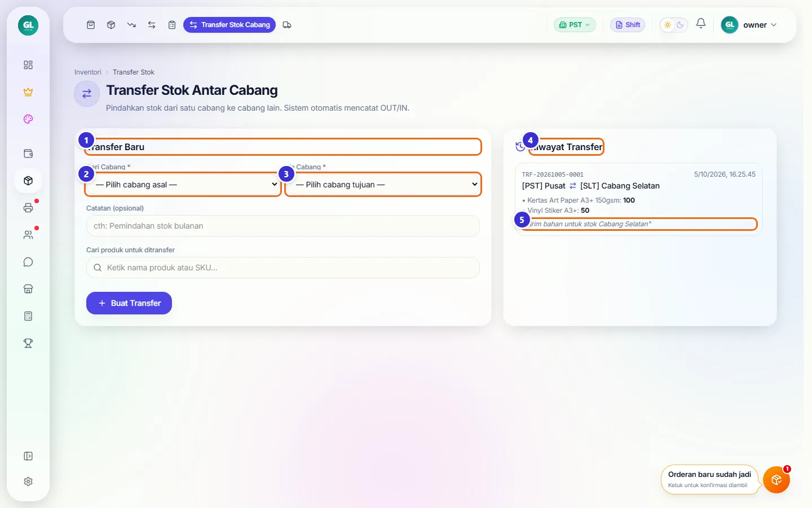
Task: Open the trophy icon in the sidebar
Action: click(x=28, y=343)
